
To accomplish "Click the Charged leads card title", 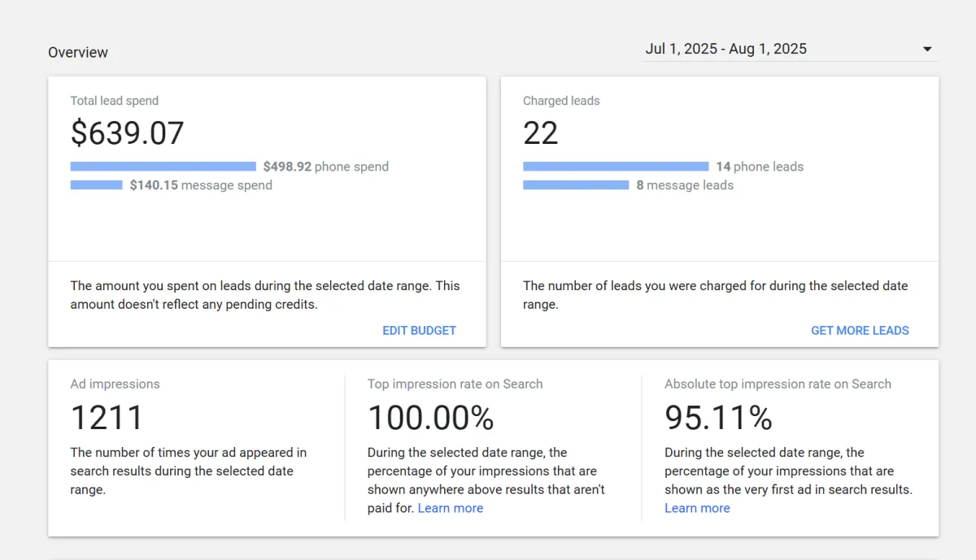I will pos(561,101).
